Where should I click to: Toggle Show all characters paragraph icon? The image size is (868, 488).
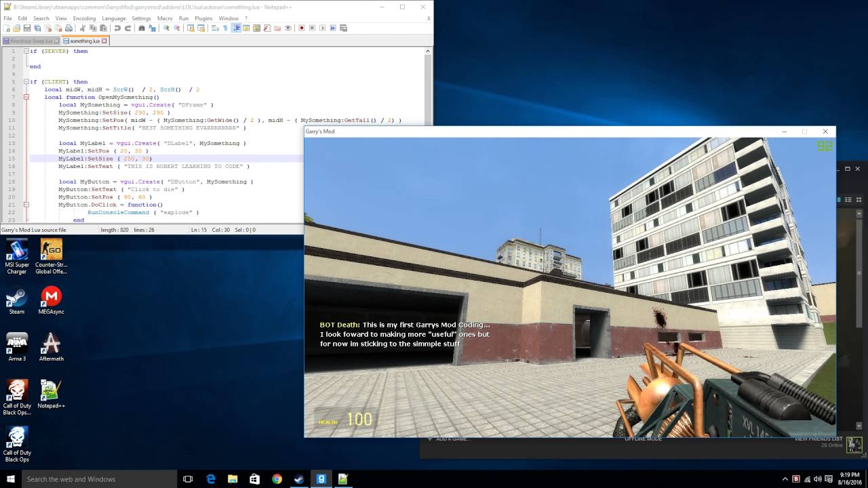(225, 28)
